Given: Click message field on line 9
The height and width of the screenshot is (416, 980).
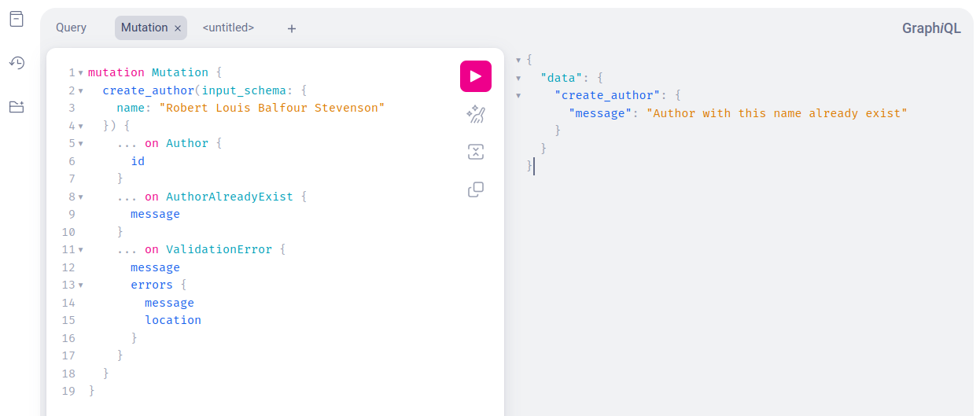Looking at the screenshot, I should [x=155, y=214].
